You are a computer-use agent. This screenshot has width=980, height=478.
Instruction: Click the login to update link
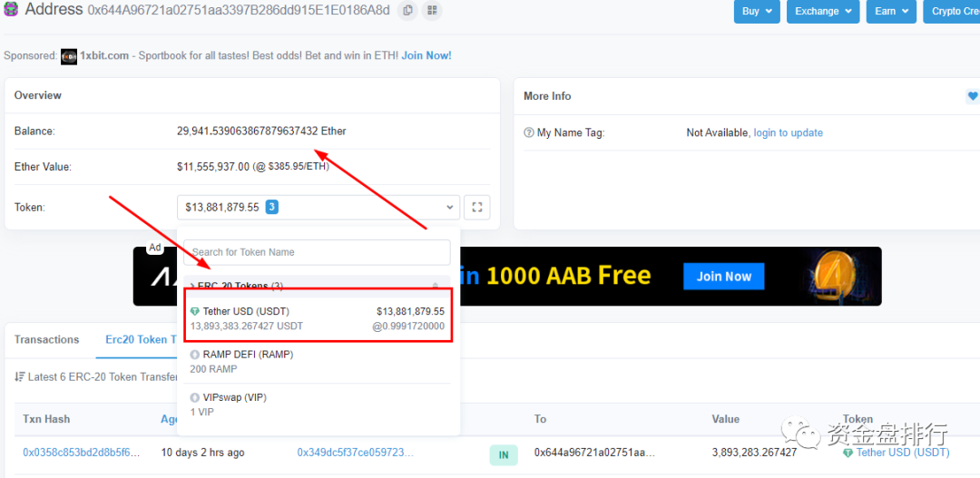click(x=789, y=132)
